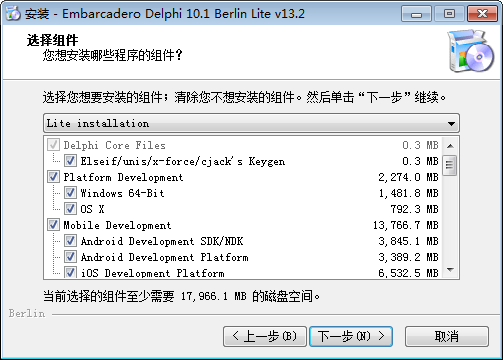Image resolution: width=503 pixels, height=360 pixels.
Task: Click the previous step (上一步) button
Action: pyautogui.click(x=265, y=336)
